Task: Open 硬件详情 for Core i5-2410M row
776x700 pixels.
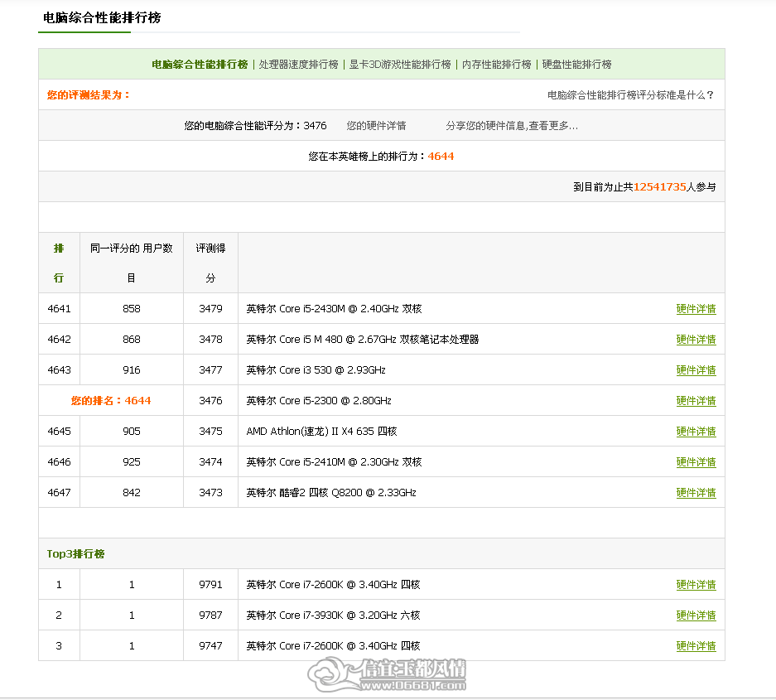Action: [696, 462]
